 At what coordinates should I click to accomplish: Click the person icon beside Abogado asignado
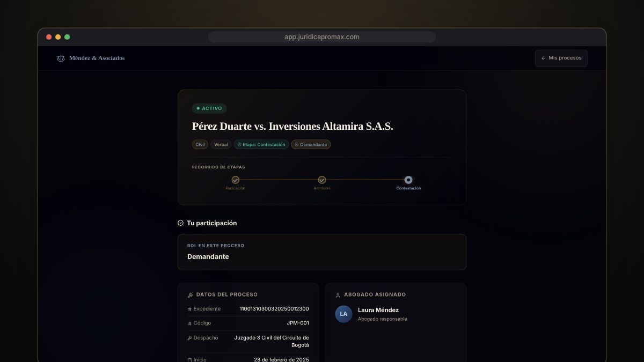click(x=338, y=295)
